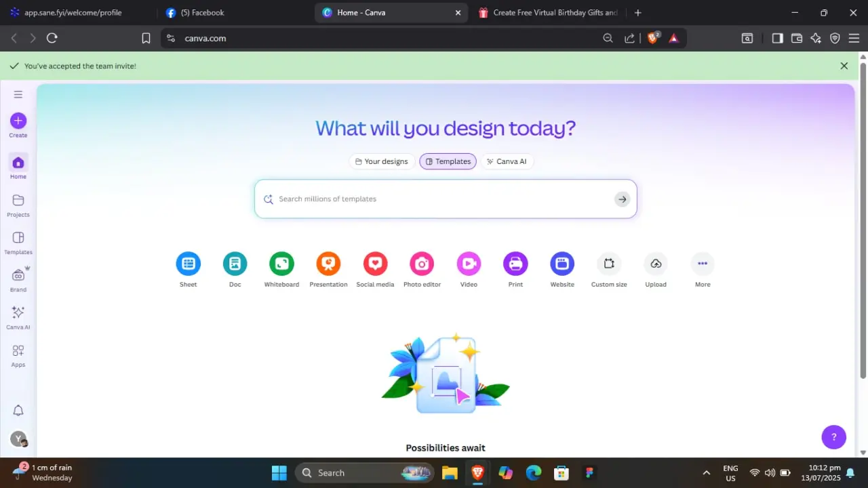Show More design types
This screenshot has height=488, width=868.
coord(703,270)
